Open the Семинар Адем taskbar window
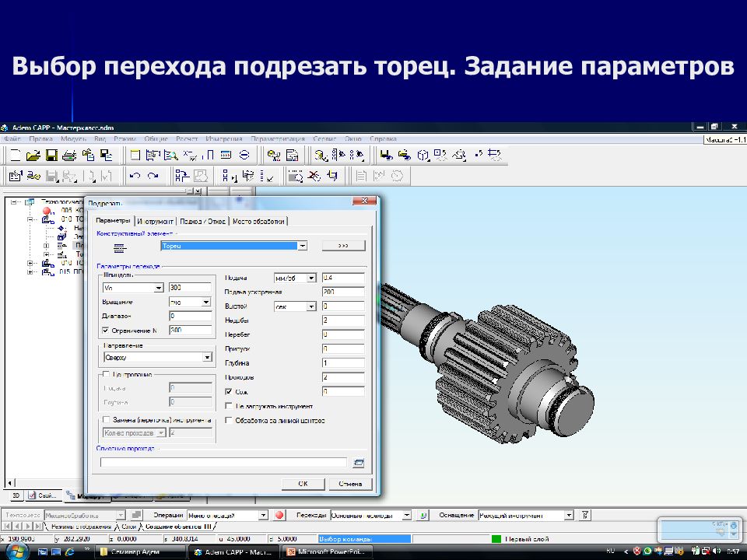The image size is (747, 560). coord(141,552)
